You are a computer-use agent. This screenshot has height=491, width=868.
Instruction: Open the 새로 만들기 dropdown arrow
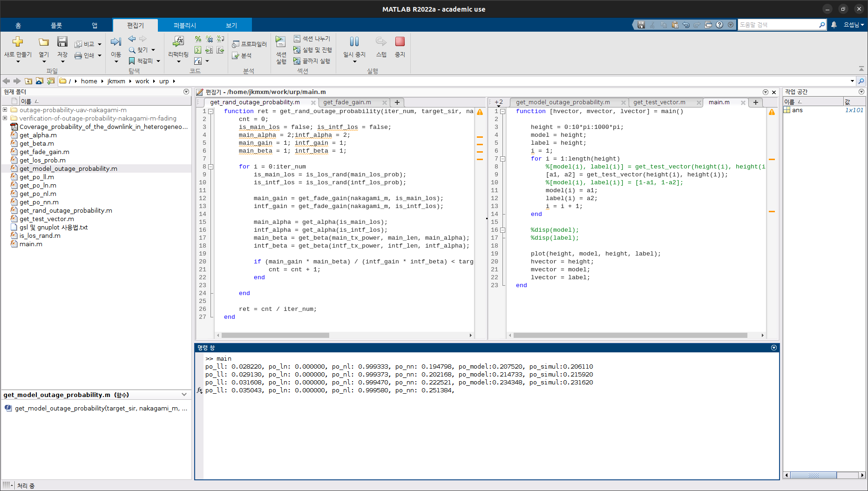(x=17, y=61)
